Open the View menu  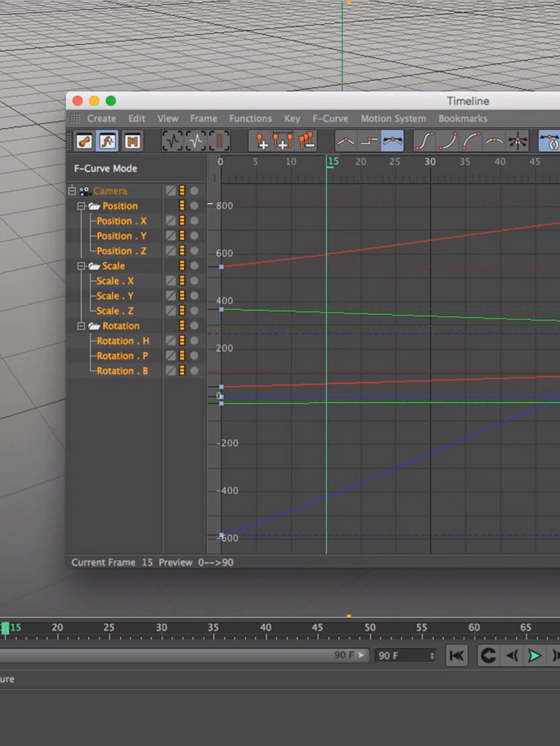coord(168,118)
